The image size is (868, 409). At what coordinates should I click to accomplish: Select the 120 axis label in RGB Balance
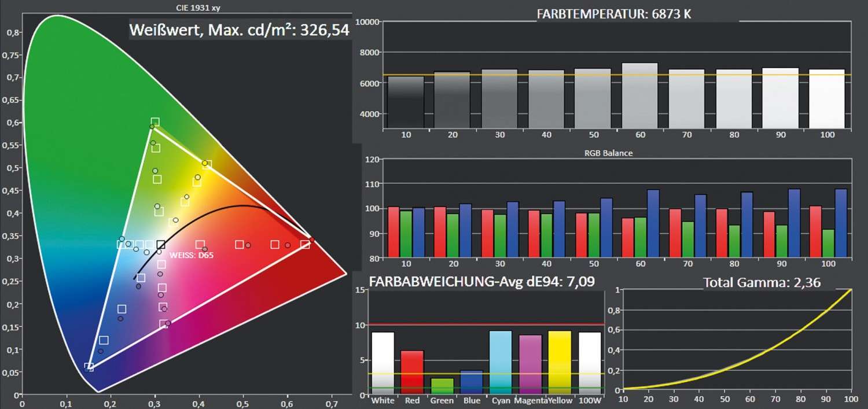coord(372,159)
